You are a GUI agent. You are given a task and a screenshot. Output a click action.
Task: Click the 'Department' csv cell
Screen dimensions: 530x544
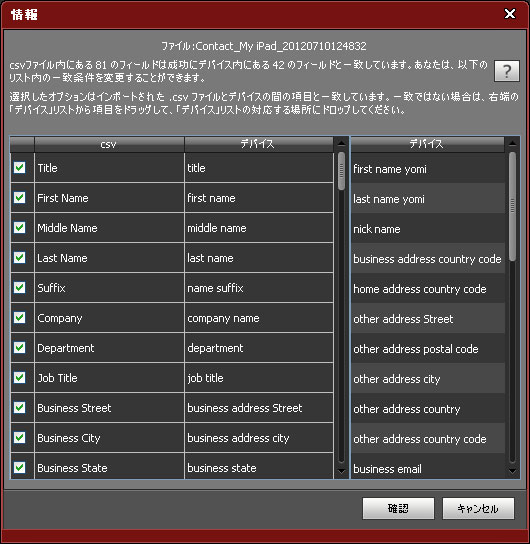[x=109, y=348]
